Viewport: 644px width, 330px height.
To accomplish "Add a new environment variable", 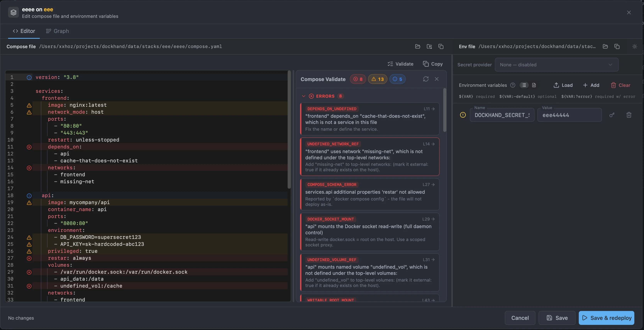I will [591, 85].
